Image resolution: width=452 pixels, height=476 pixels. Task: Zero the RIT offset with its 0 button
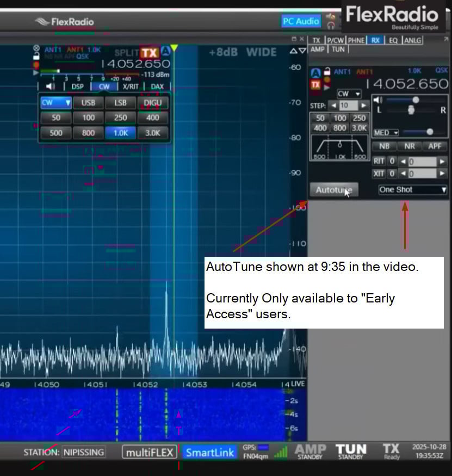click(392, 161)
